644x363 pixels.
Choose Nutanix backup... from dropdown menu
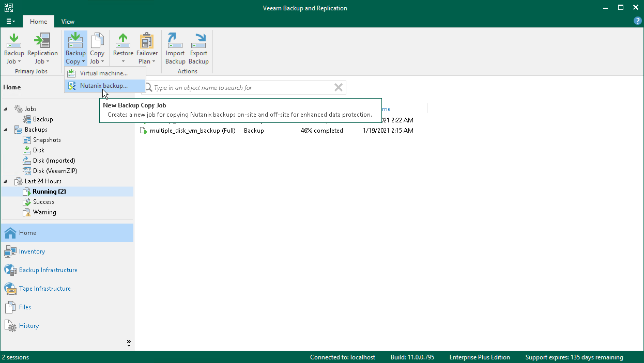(104, 86)
